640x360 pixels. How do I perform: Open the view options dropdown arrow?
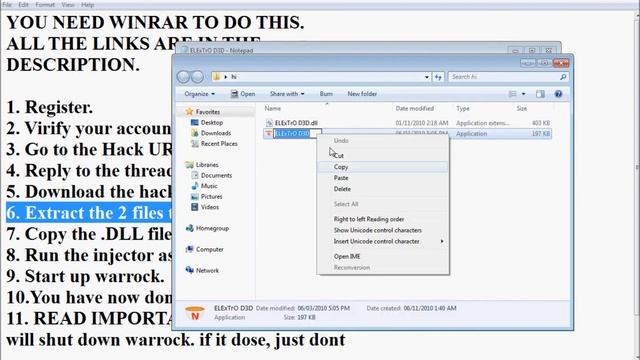524,94
